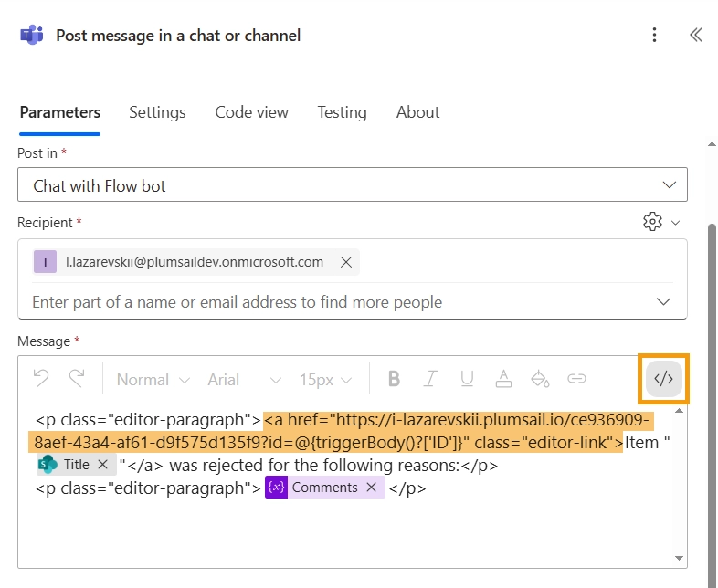Apply italic formatting to message text

[x=430, y=379]
